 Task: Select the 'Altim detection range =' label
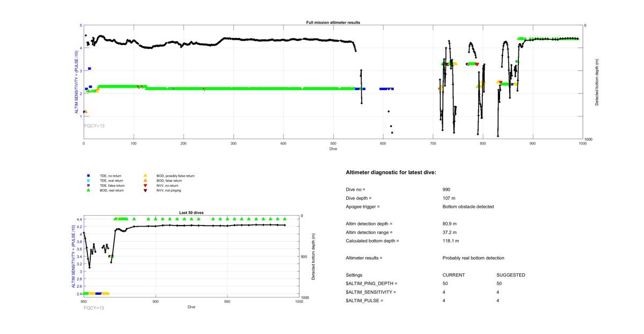369,232
